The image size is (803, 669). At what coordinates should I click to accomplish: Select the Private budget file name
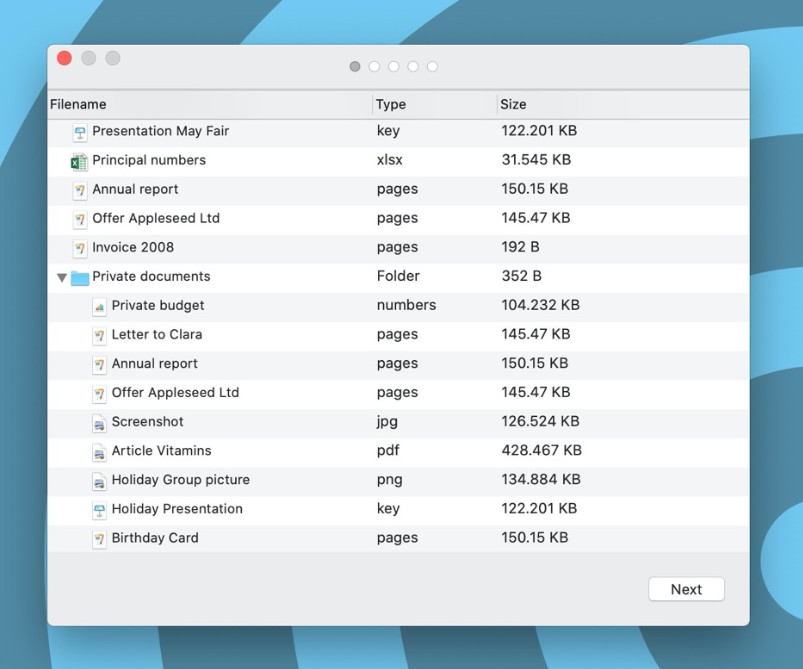[158, 306]
